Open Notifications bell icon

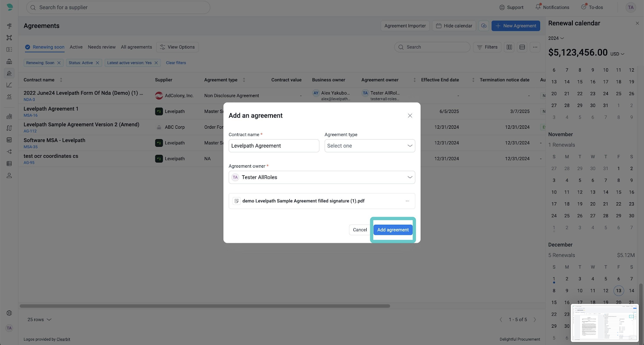[538, 7]
